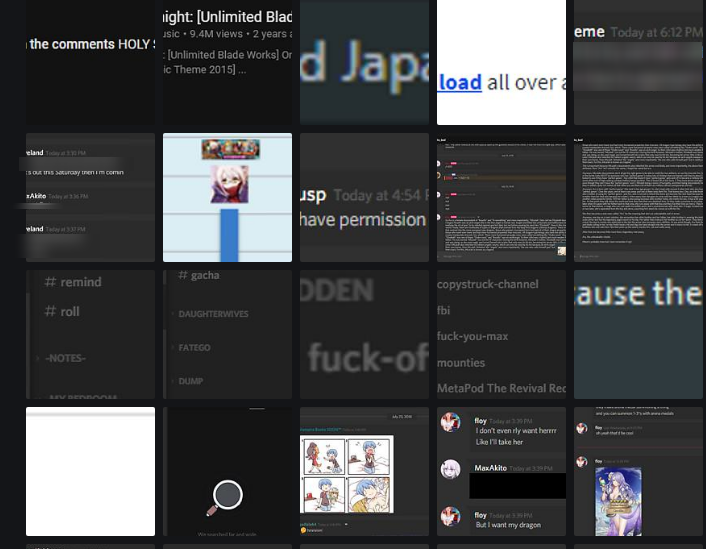Open the thumbnail showing 'Today at 6:12 PM'
Image resolution: width=706 pixels, height=549 pixels.
pyautogui.click(x=638, y=62)
